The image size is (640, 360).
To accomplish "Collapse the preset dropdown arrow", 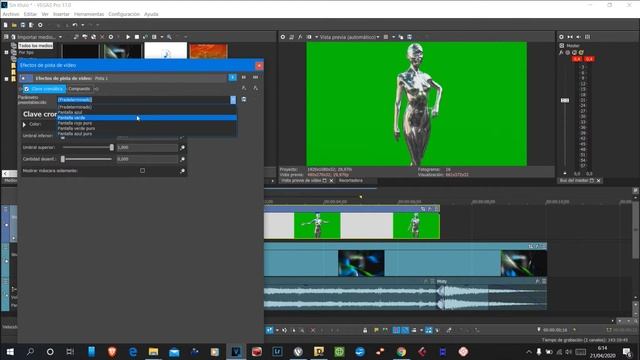I will click(x=233, y=100).
